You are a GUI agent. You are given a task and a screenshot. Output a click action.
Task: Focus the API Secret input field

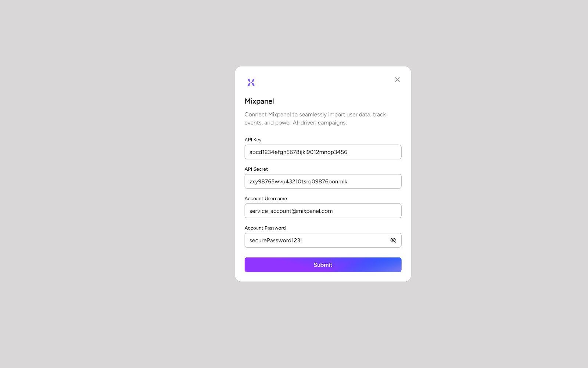323,181
